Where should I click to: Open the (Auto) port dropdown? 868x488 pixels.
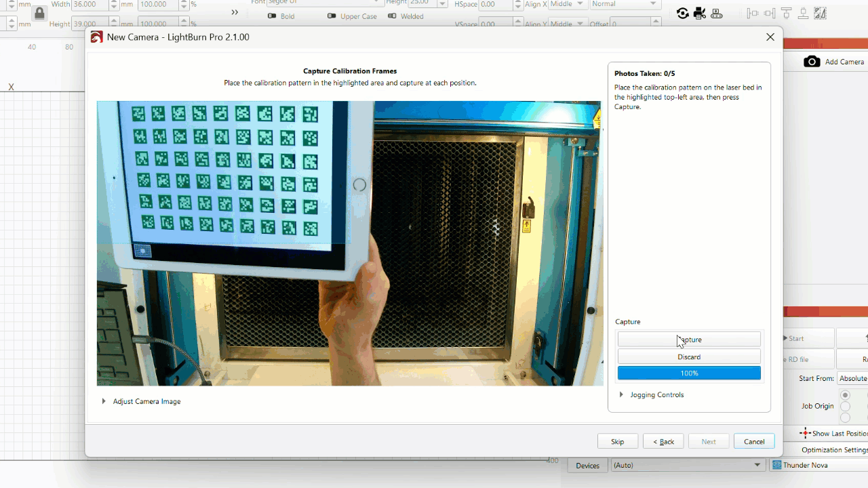pos(688,465)
